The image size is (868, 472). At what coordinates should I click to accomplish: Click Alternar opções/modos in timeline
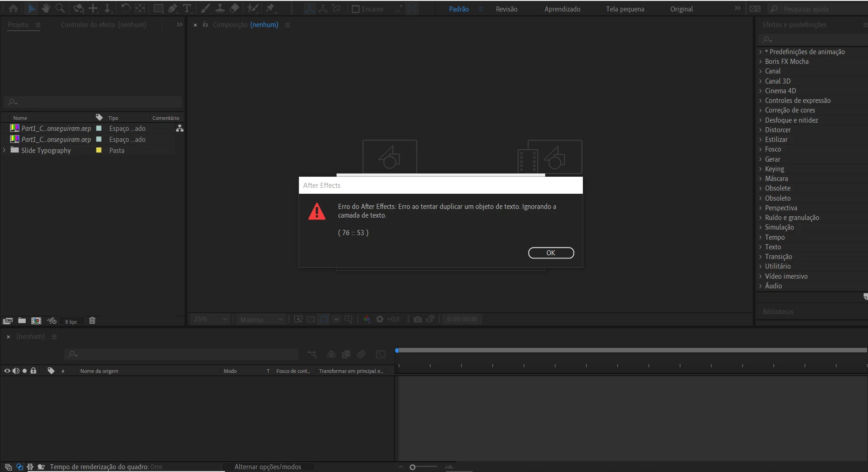pyautogui.click(x=268, y=467)
